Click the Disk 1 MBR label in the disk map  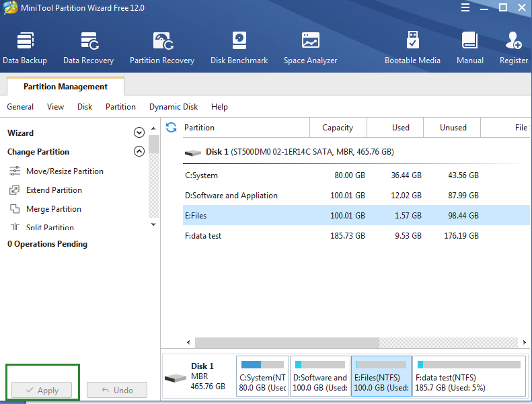click(x=207, y=376)
